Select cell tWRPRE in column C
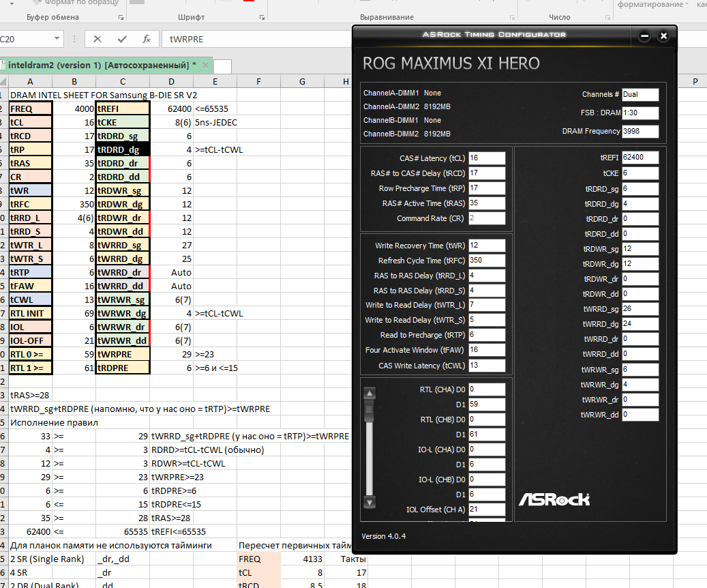 (x=123, y=355)
